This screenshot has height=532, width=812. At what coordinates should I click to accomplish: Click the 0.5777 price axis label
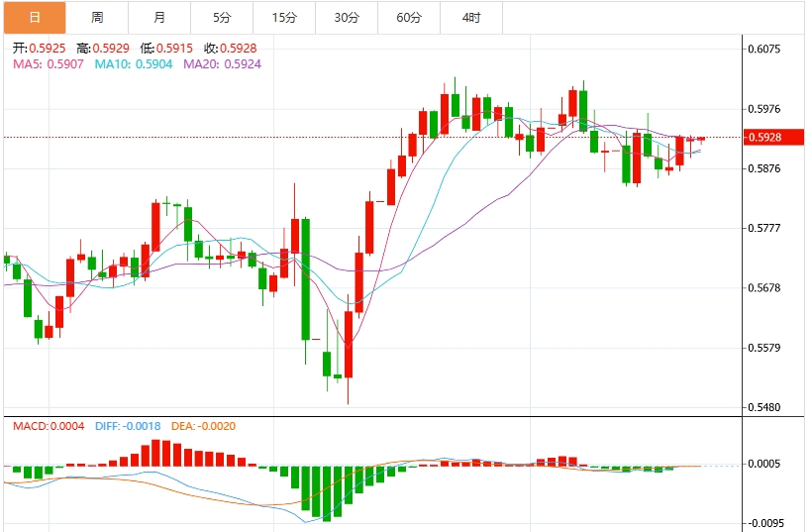point(764,228)
